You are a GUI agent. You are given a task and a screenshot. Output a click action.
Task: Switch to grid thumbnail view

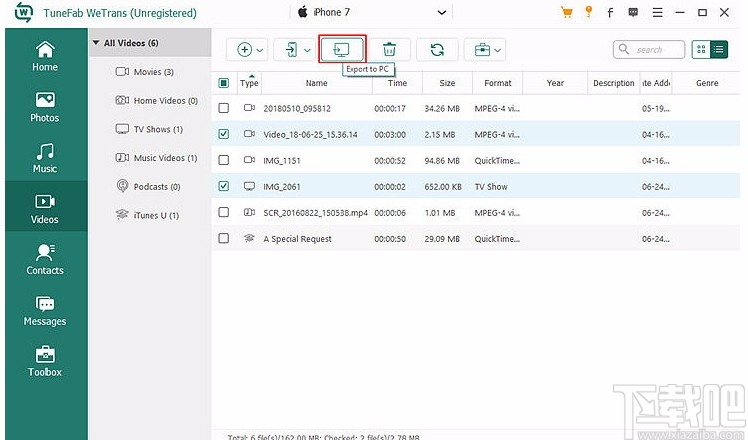(x=701, y=49)
